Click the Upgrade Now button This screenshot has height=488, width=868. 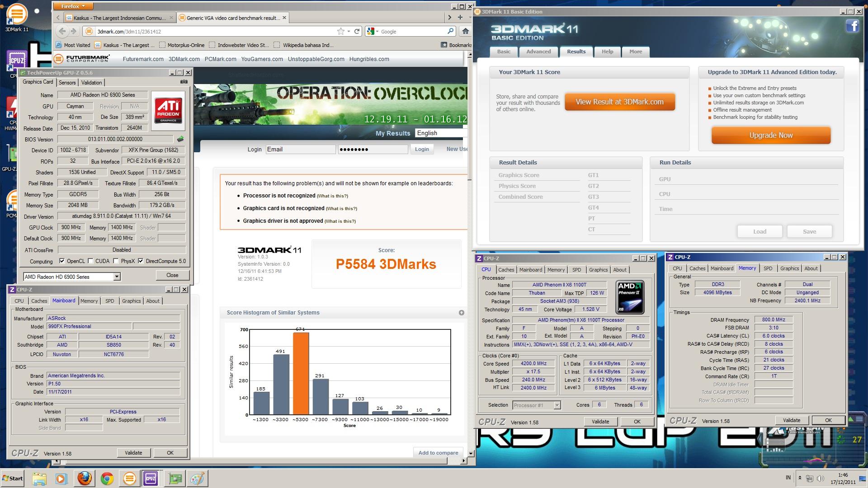(771, 135)
